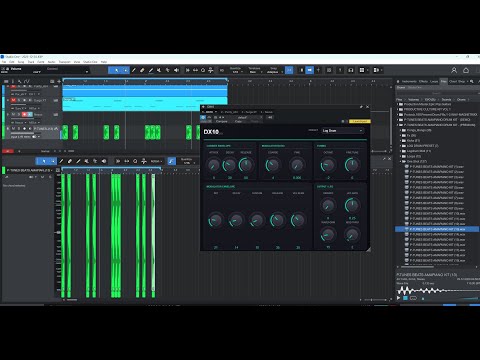Switch to the Loops browser tab

click(x=434, y=81)
